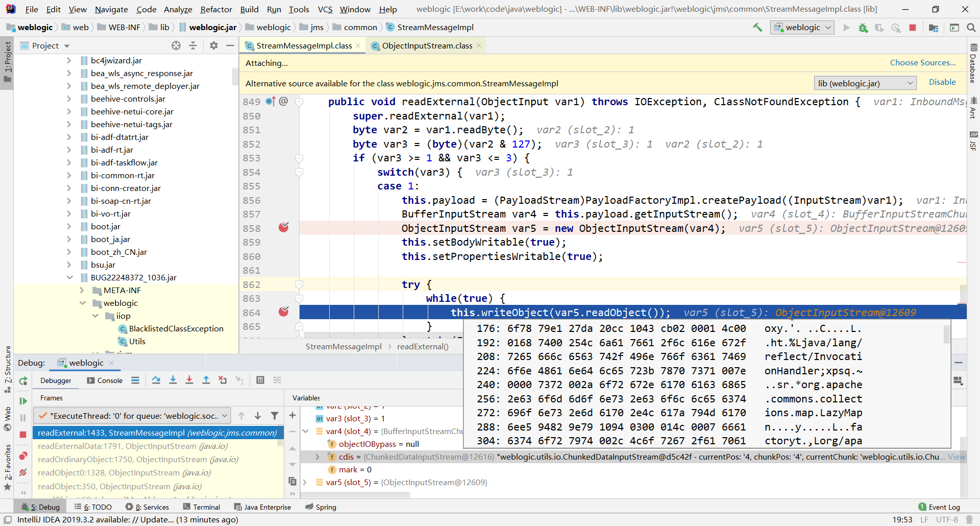Open the weblogic run configuration dropdown
The image size is (980, 526).
(802, 28)
